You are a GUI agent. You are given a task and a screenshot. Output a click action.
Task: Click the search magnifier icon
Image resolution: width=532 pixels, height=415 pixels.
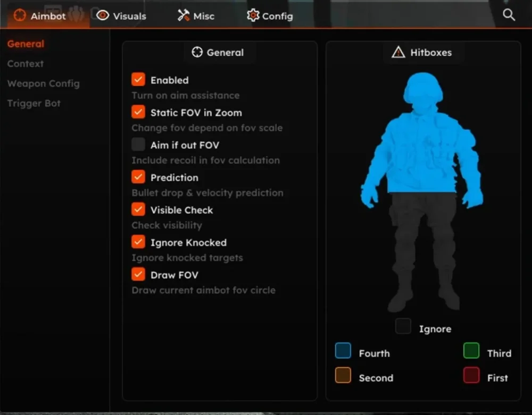pos(509,15)
